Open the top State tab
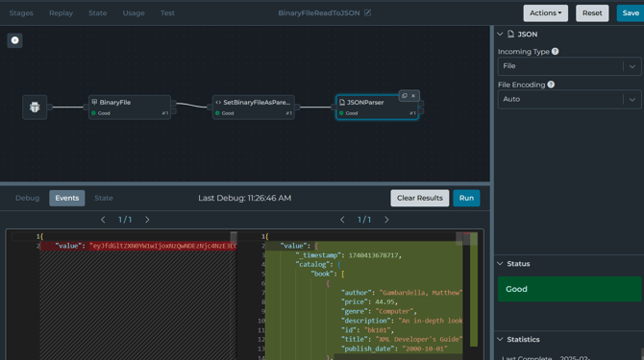 coord(98,13)
